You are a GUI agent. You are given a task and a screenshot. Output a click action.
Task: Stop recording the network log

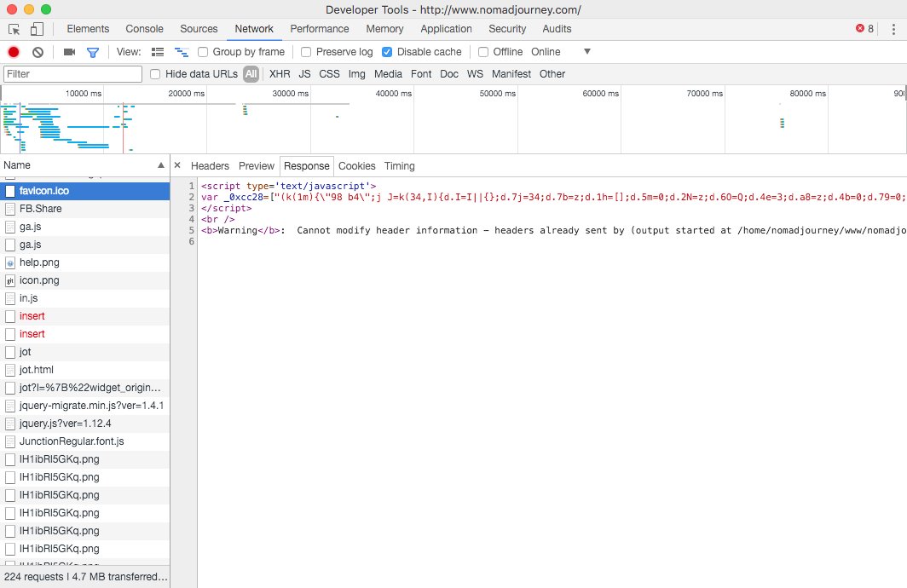pos(14,52)
